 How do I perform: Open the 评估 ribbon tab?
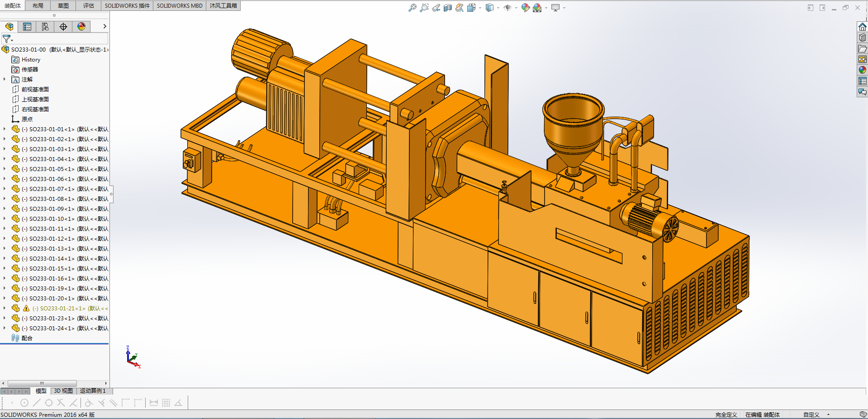click(88, 5)
